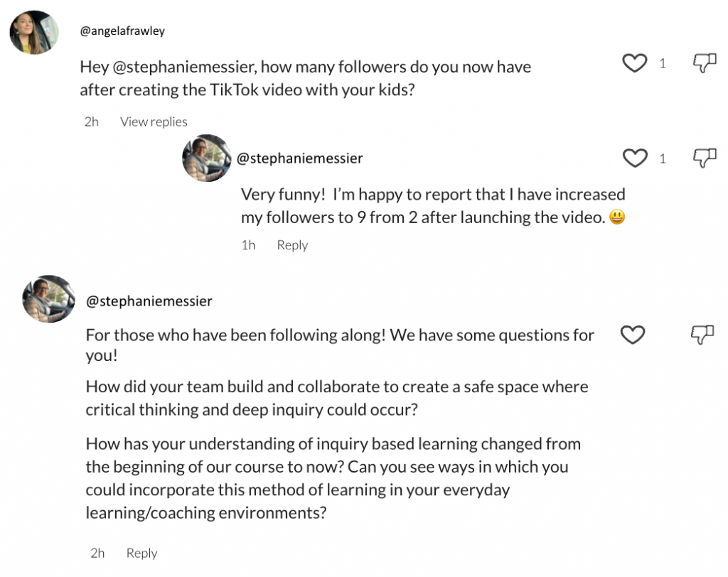
Task: Reply to stephaniemessier's 1h comment
Action: [x=292, y=245]
